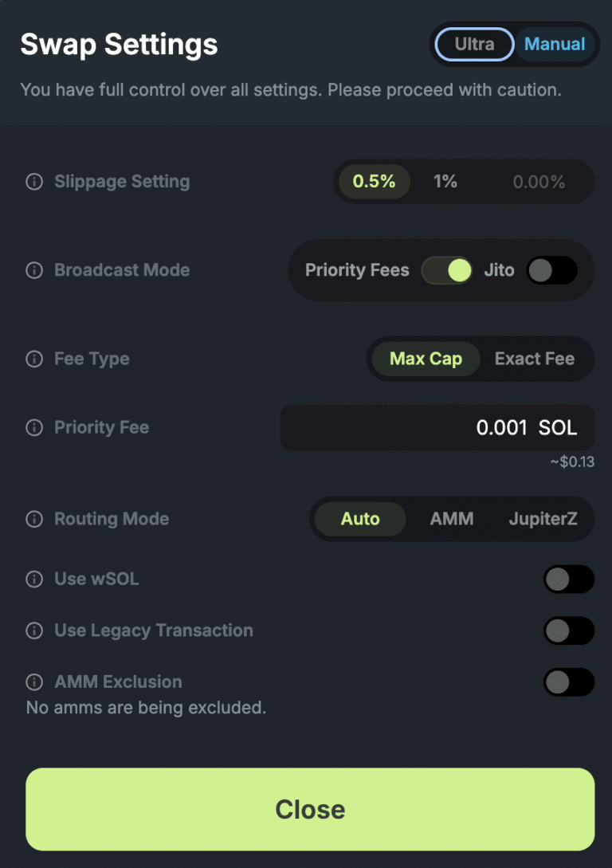This screenshot has height=868, width=612.
Task: Enable the Jito broadcast toggle
Action: [551, 270]
